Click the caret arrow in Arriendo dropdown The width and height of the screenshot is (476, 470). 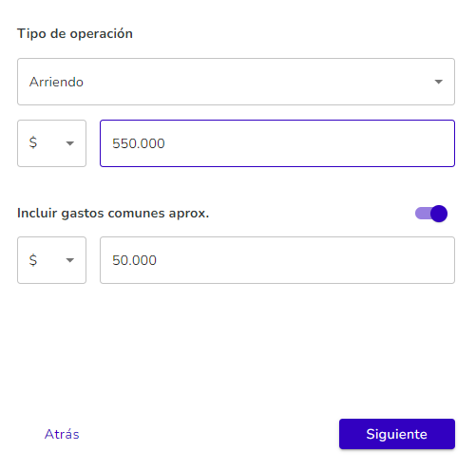[438, 82]
